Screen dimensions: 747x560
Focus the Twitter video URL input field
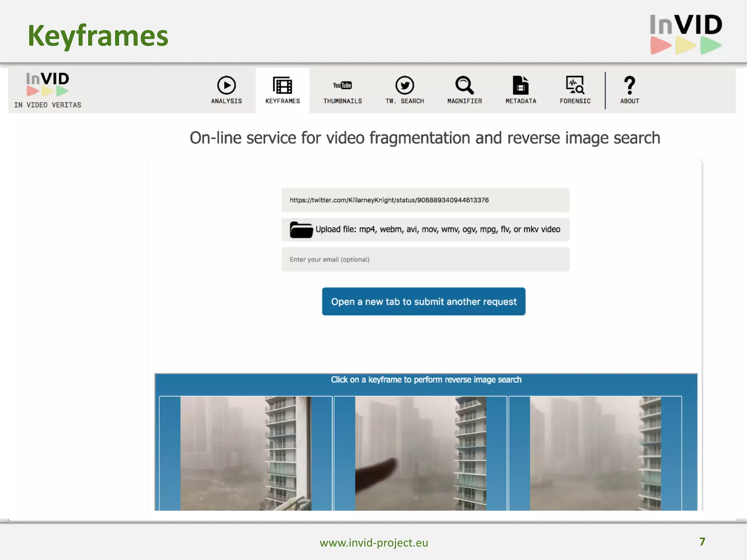pyautogui.click(x=425, y=200)
